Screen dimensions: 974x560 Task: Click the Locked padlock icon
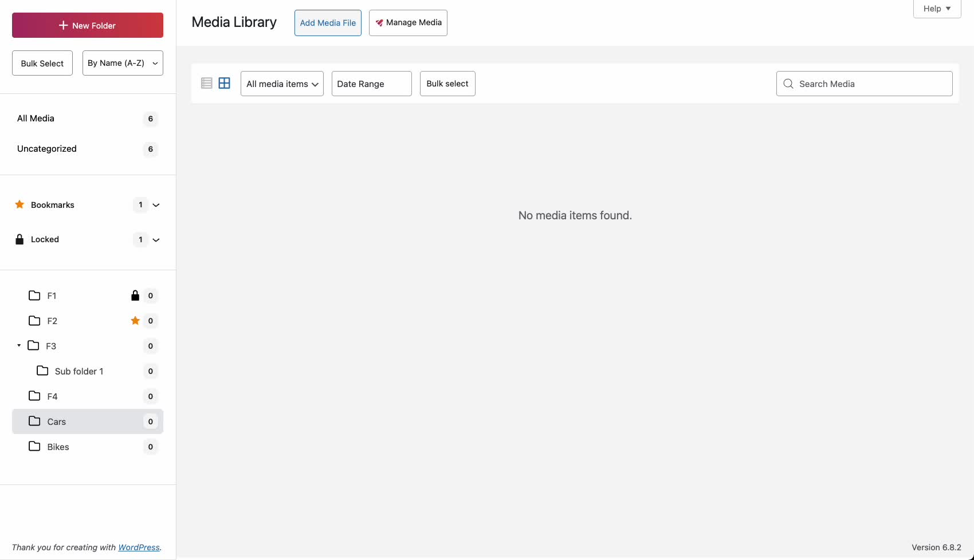(19, 239)
